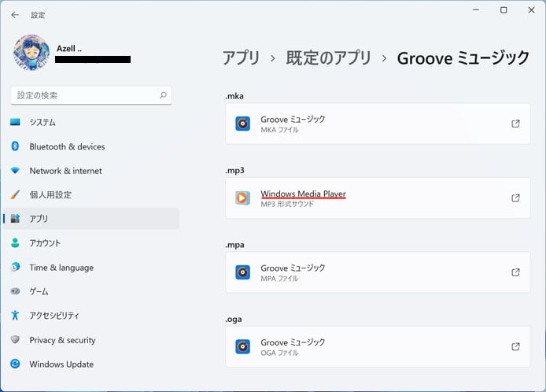This screenshot has width=546, height=392.
Task: Open 個人用設定 category
Action: [91, 194]
